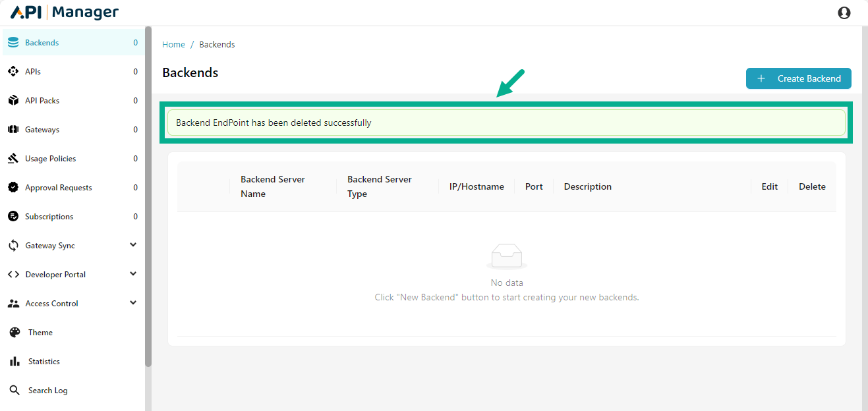Screen dimensions: 868x411
Task: Click the Delete column header
Action: point(812,186)
